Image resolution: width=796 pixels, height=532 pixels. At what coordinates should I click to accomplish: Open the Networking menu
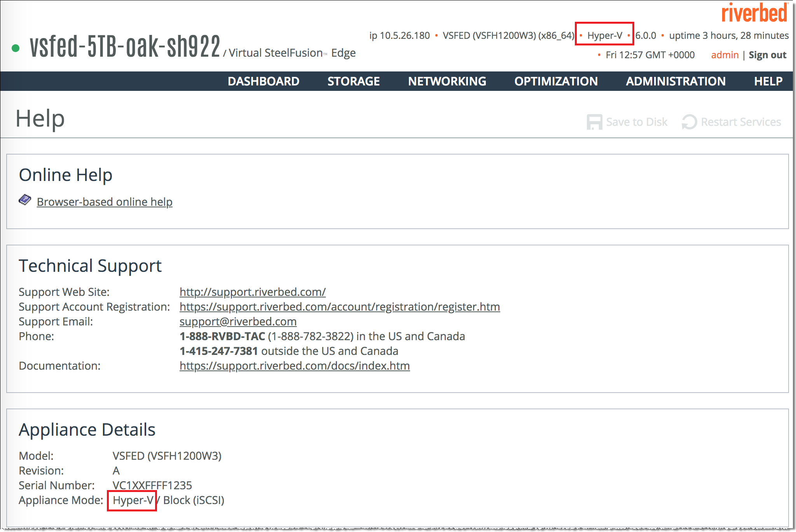[x=447, y=81]
